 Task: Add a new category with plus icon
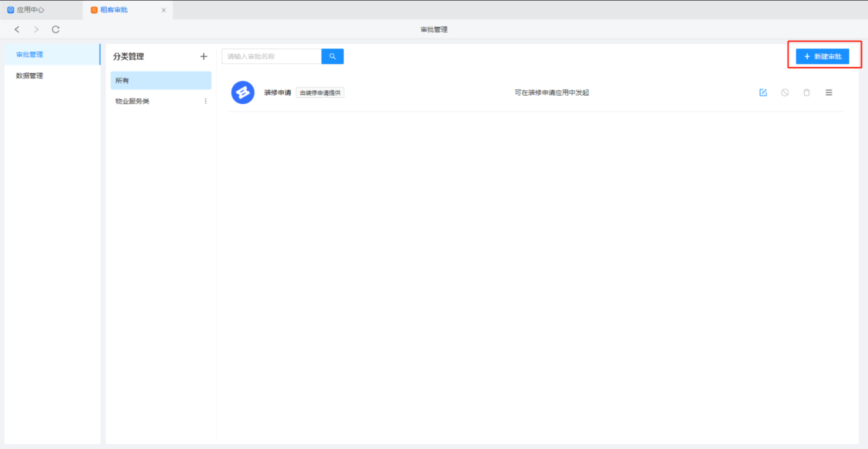tap(204, 57)
